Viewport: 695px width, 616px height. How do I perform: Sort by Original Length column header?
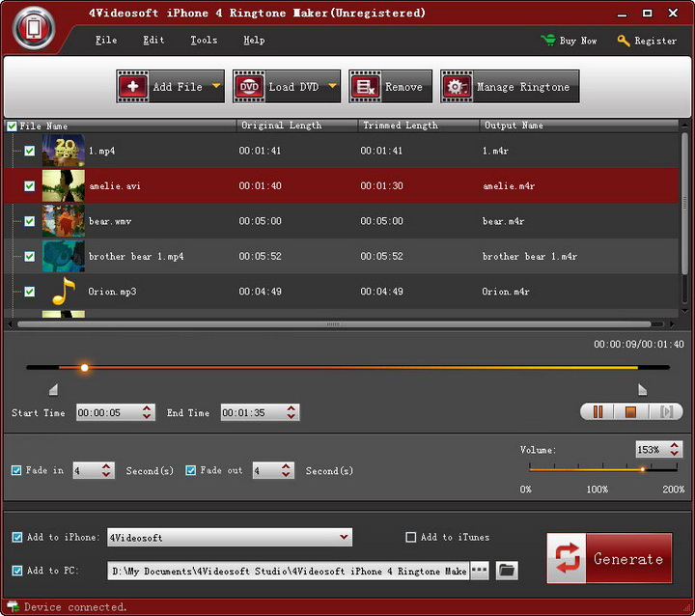[297, 126]
